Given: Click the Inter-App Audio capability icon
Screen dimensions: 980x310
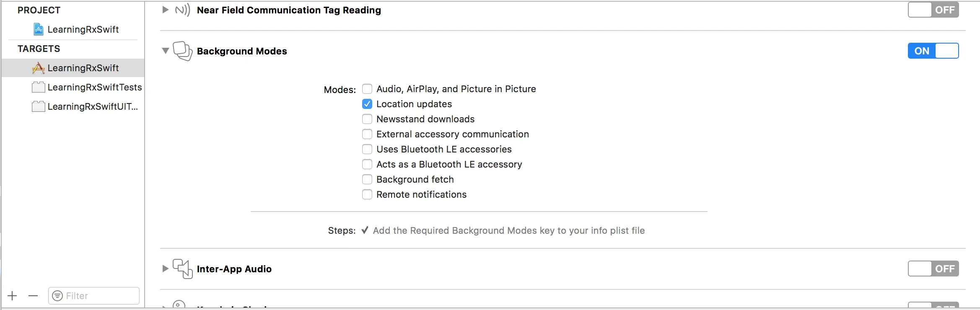Looking at the screenshot, I should point(183,269).
